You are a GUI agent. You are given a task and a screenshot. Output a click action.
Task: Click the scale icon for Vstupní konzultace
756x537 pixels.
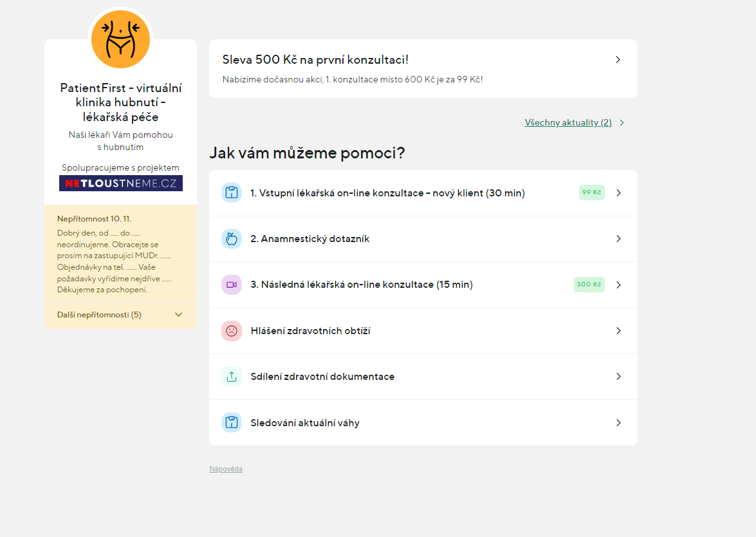click(232, 193)
